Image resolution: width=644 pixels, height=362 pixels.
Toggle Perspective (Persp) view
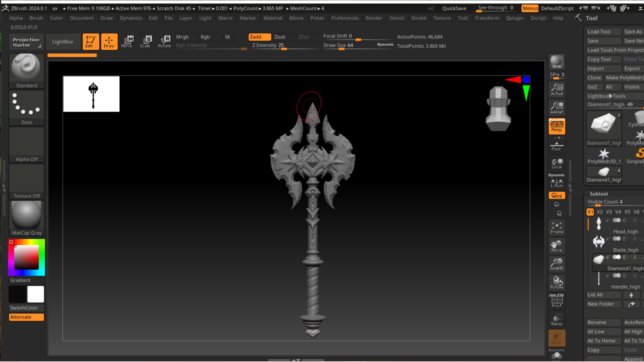(x=556, y=126)
